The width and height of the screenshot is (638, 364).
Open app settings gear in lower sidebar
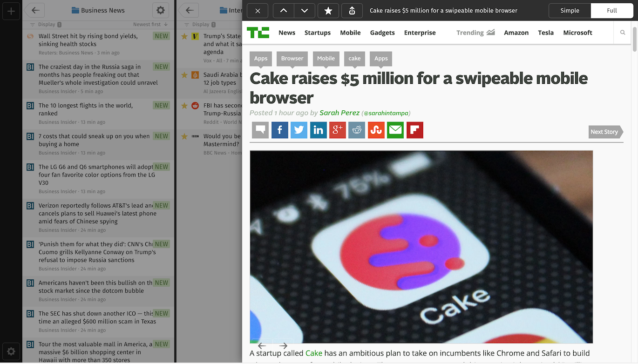pyautogui.click(x=11, y=352)
